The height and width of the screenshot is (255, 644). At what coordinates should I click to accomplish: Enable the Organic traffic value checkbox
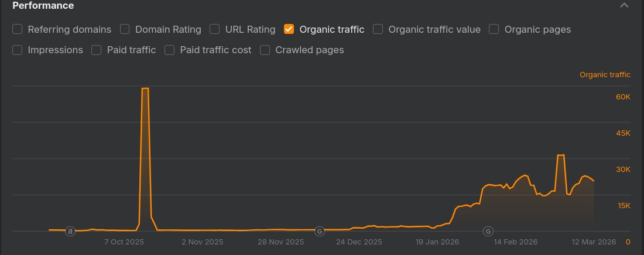coord(378,29)
